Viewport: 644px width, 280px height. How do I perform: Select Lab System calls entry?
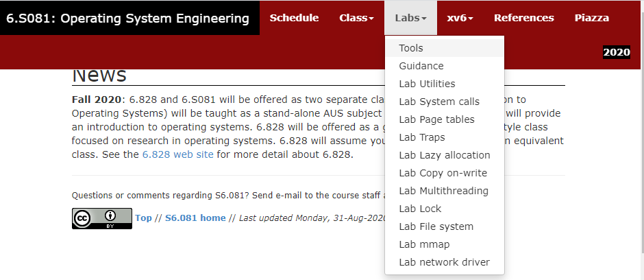tap(439, 102)
